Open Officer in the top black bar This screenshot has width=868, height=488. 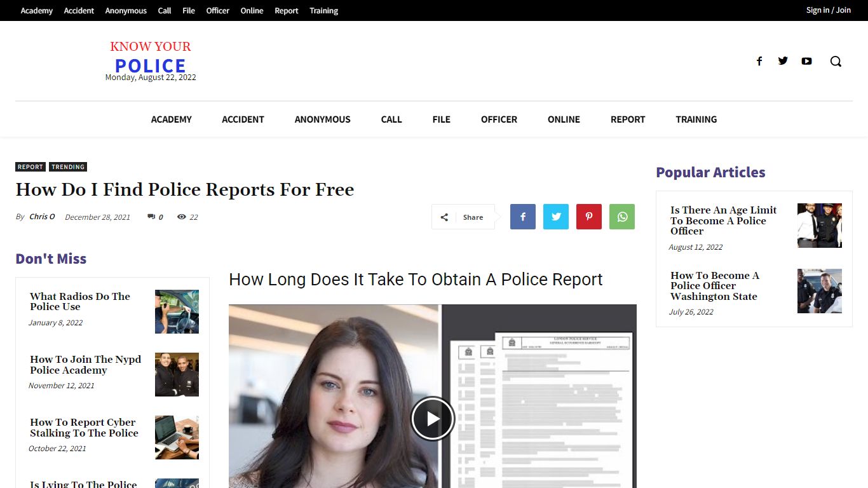(217, 10)
